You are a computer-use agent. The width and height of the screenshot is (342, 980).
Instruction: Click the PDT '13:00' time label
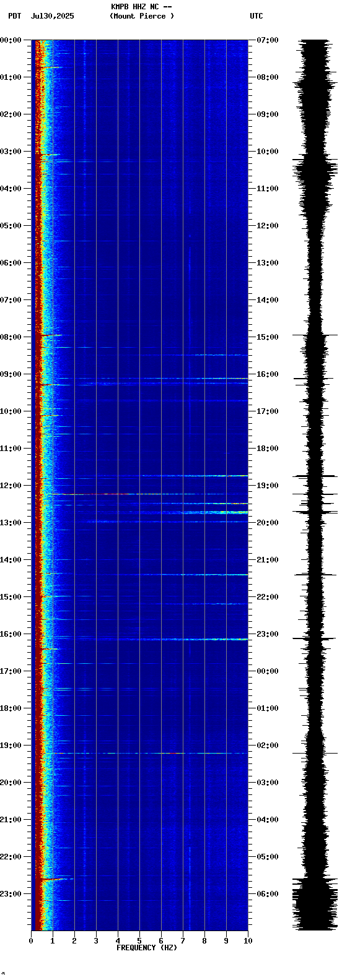[11, 523]
